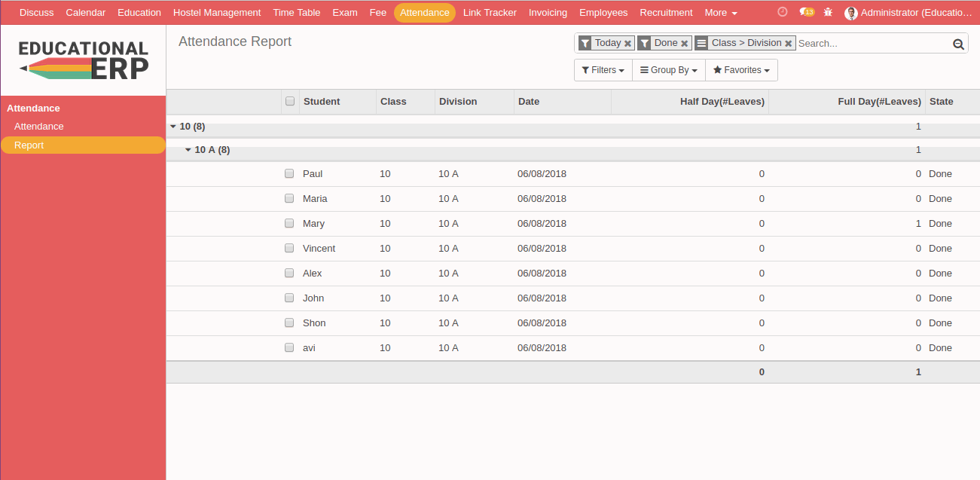Open the Filters dropdown
This screenshot has width=980, height=480.
click(x=603, y=70)
